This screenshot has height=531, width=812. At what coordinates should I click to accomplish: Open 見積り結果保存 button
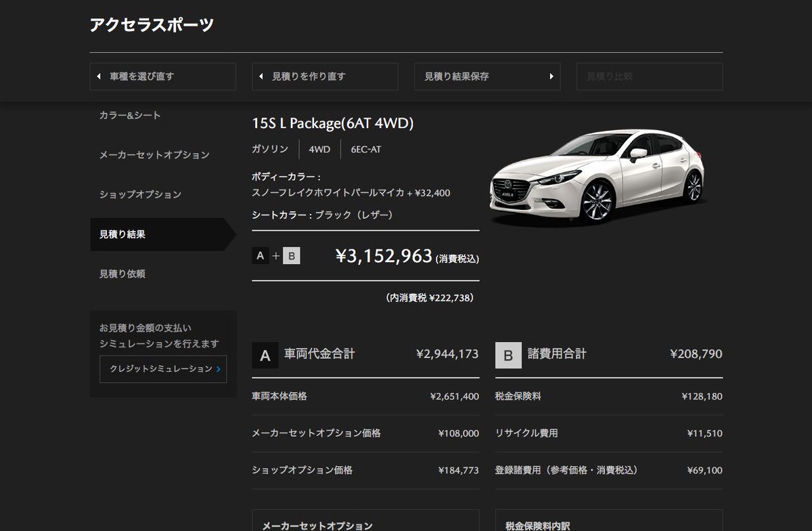(487, 77)
